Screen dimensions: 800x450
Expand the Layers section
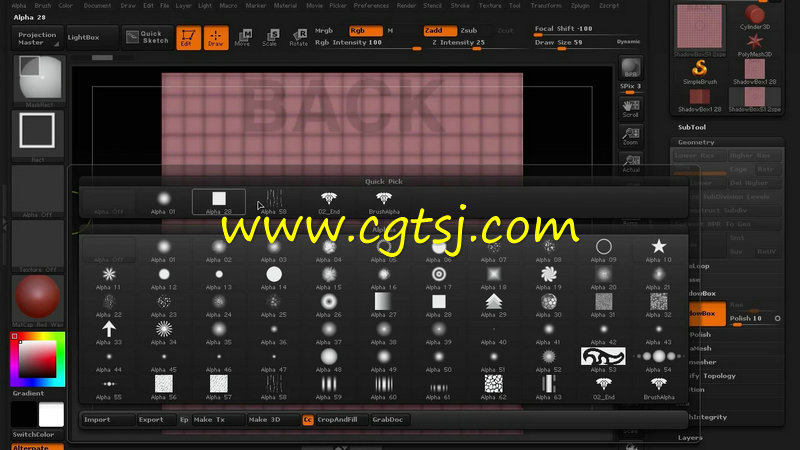point(690,438)
